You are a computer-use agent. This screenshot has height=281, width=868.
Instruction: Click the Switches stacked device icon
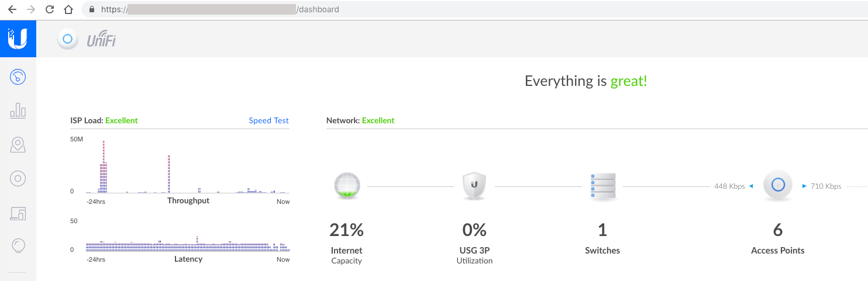[603, 186]
